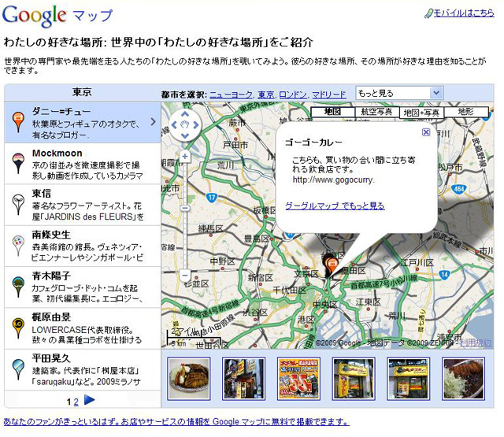Go to next page with blue arrow
This screenshot has width=504, height=437.
89,400
